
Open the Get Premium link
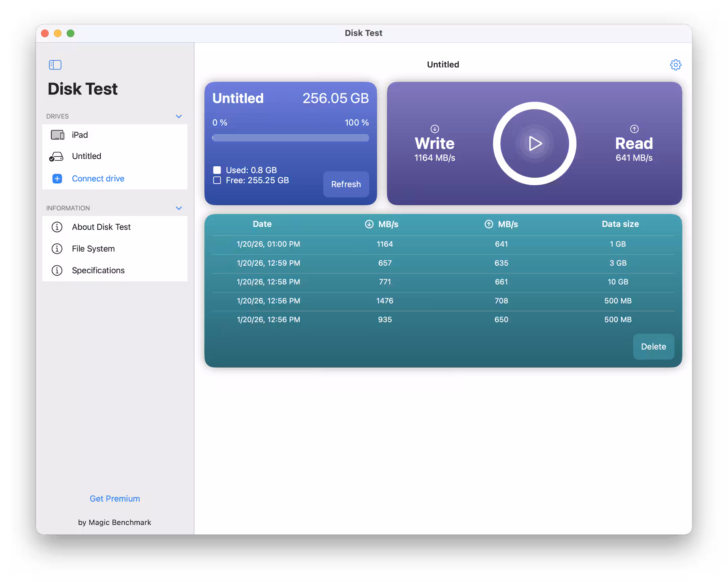coord(115,499)
